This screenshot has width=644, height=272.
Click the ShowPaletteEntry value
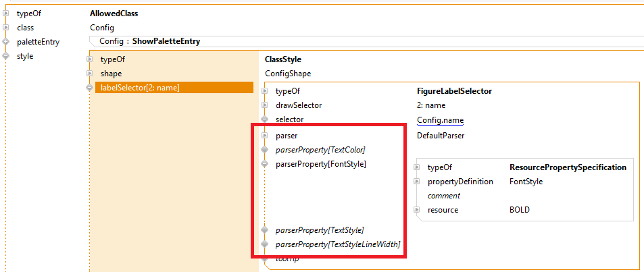coord(166,42)
